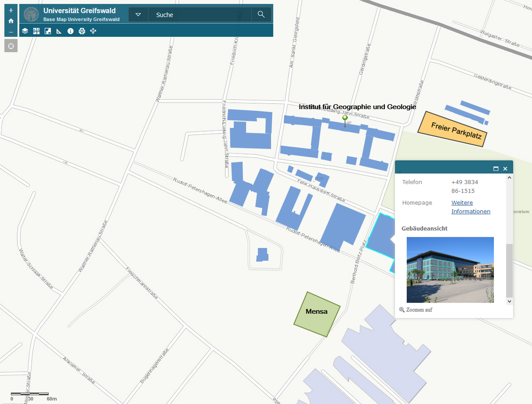Expand the search source dropdown arrow
The image size is (532, 404).
coord(138,15)
